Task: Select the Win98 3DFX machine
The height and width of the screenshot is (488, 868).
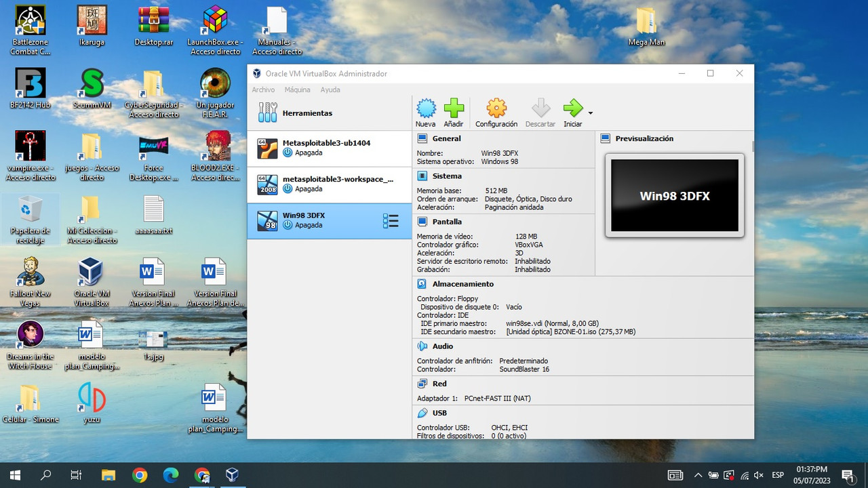Action: pos(330,220)
